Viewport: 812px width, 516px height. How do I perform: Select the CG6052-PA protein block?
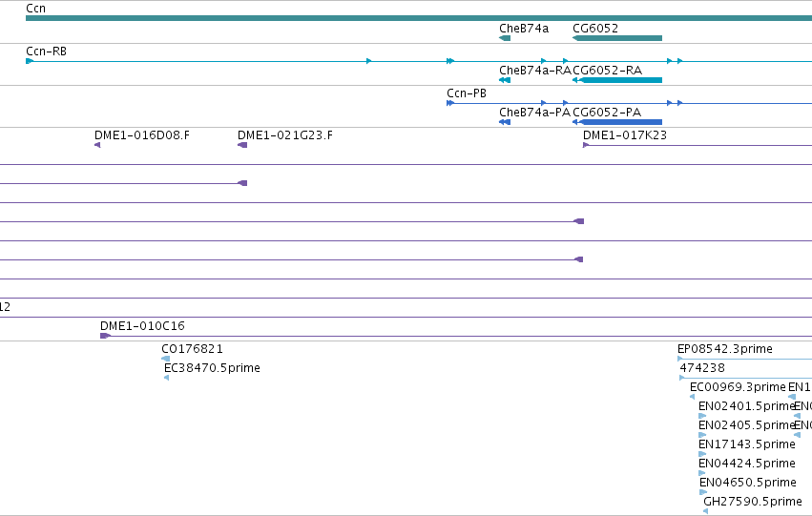click(x=617, y=122)
